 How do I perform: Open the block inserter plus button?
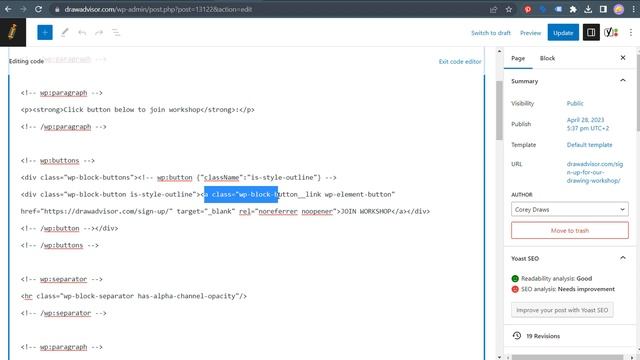pyautogui.click(x=45, y=33)
